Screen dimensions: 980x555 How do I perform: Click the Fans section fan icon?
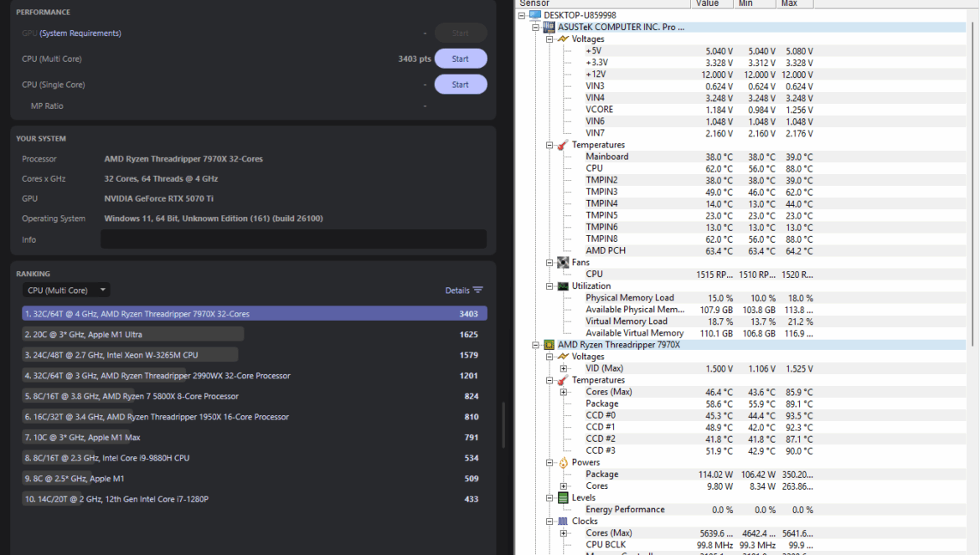coord(563,262)
